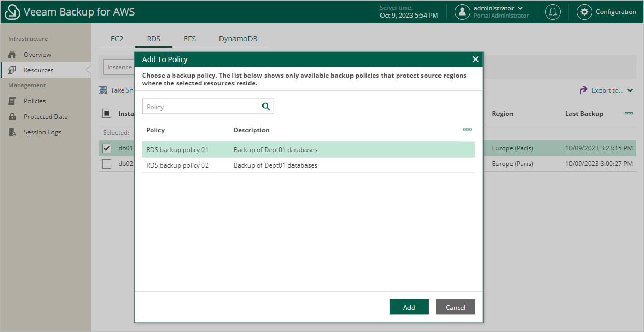Image resolution: width=644 pixels, height=332 pixels.
Task: Click the Veeam logo icon
Action: [x=12, y=12]
